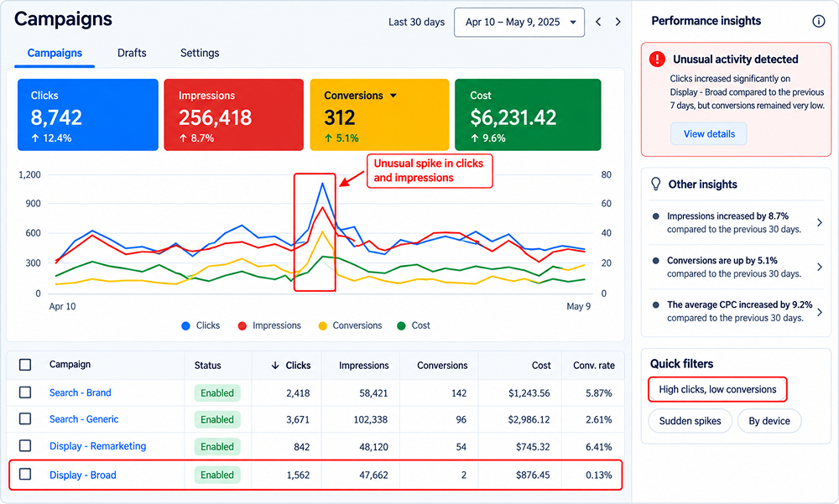This screenshot has height=504, width=839.
Task: Expand the average CPC increased insight chevron
Action: [819, 312]
